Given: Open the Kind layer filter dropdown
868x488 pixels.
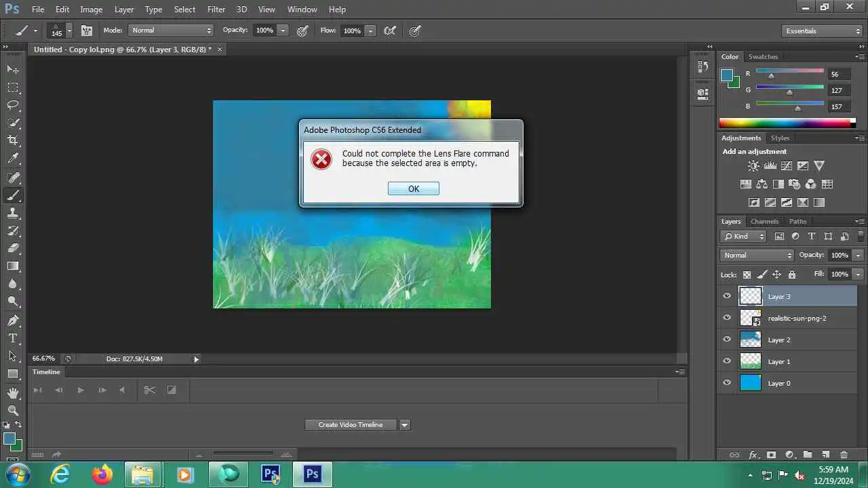Looking at the screenshot, I should click(743, 236).
